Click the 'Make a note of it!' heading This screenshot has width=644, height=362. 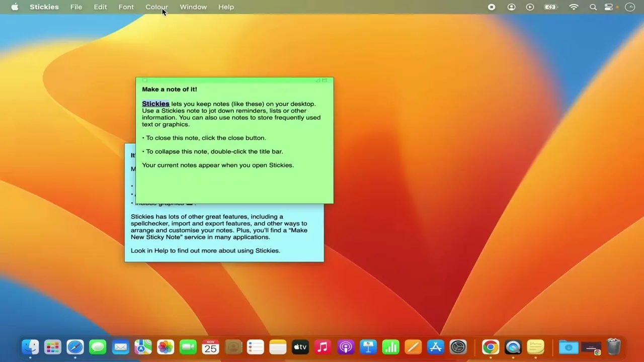tap(170, 89)
